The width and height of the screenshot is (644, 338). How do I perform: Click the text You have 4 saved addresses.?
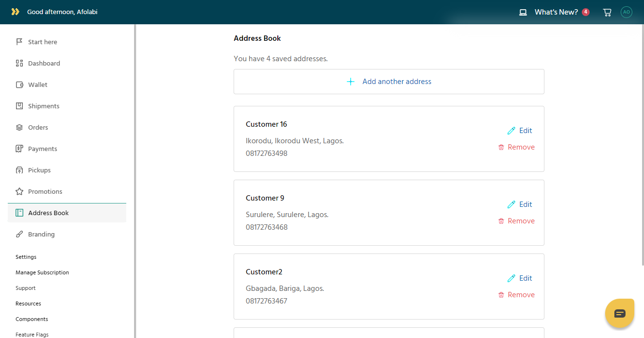[281, 59]
